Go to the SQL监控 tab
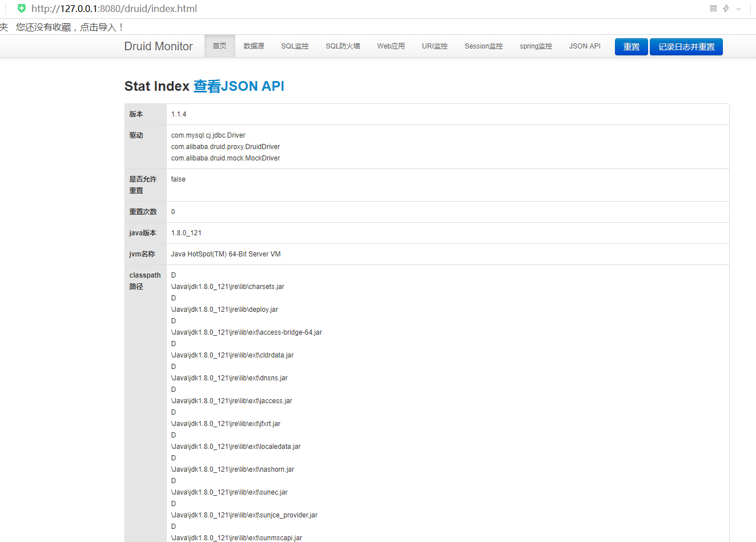 click(x=295, y=46)
